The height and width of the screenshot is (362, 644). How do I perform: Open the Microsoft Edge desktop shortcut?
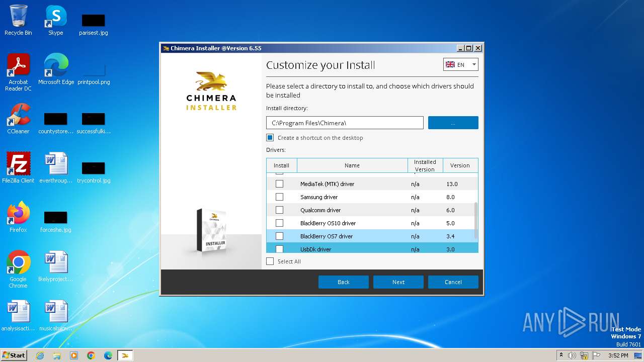56,69
